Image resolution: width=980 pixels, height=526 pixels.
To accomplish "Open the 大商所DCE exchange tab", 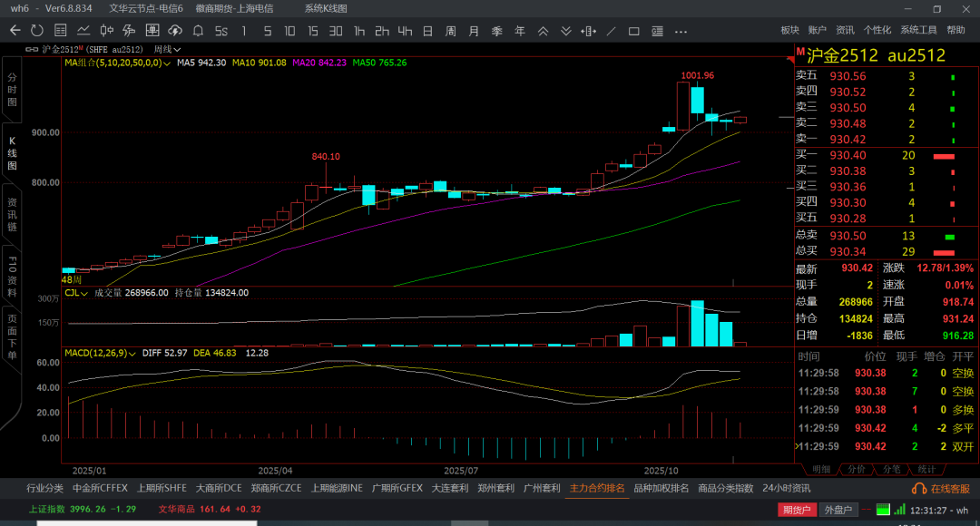I will point(219,488).
